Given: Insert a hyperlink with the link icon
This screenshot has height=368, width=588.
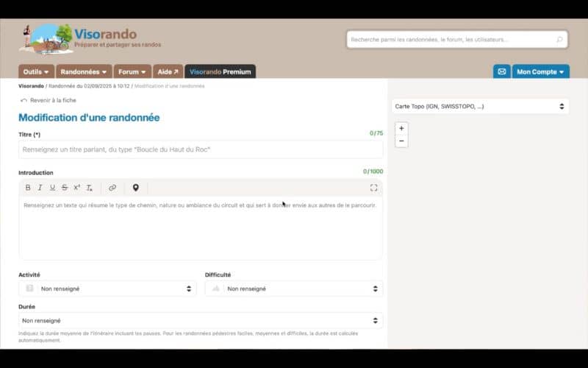Looking at the screenshot, I should tap(112, 188).
